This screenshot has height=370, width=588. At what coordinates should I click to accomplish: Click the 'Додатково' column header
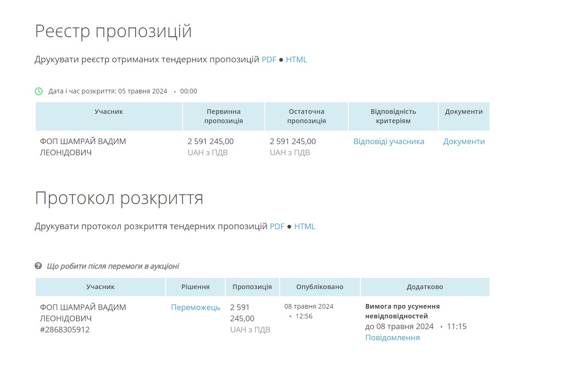(x=425, y=287)
